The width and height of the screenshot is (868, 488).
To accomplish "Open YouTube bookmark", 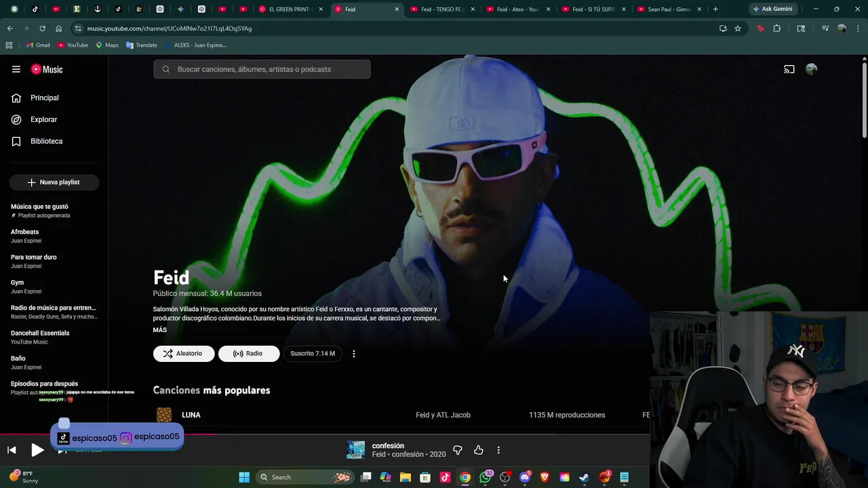I will tap(73, 45).
